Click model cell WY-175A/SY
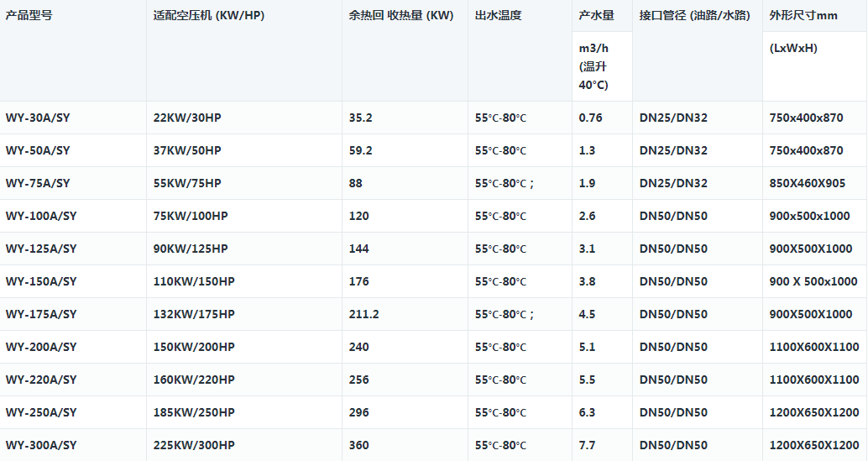 (x=41, y=314)
